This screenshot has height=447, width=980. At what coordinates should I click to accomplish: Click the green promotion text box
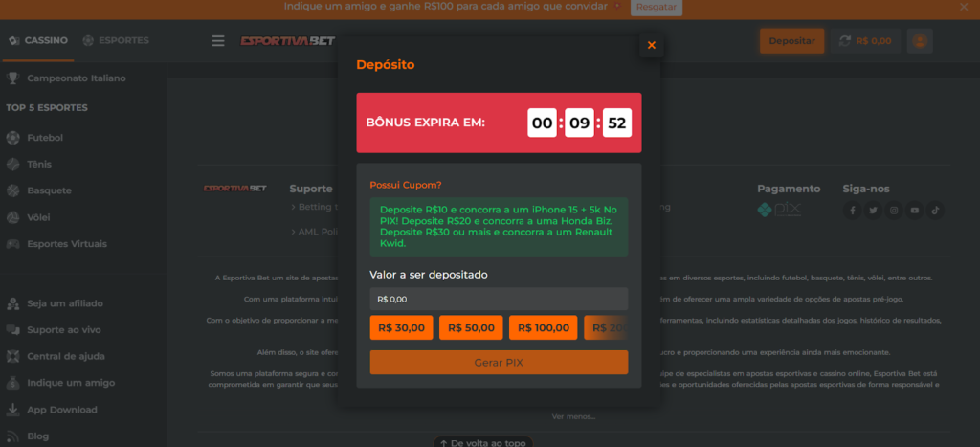499,227
